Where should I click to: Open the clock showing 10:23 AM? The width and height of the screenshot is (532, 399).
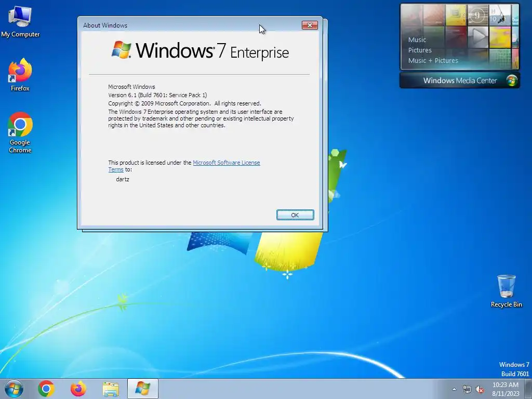point(506,389)
